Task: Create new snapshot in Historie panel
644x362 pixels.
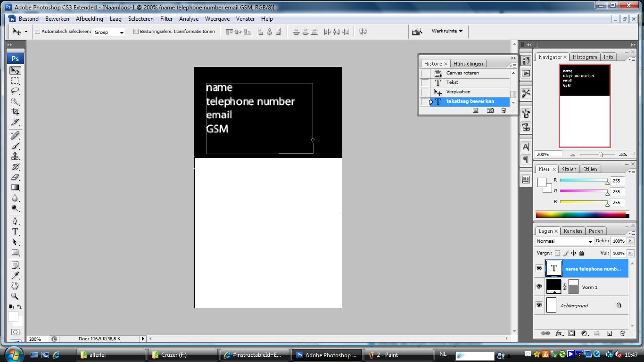Action: tap(490, 110)
